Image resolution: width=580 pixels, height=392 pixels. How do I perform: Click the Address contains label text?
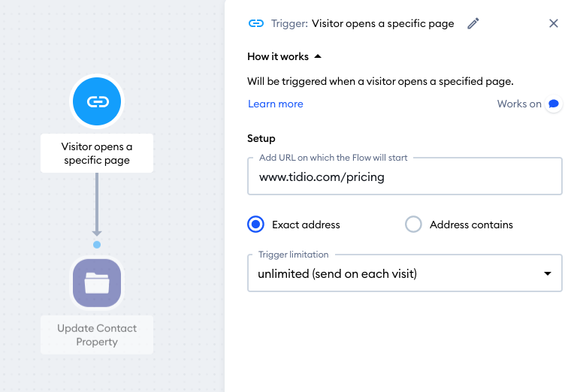click(x=471, y=225)
